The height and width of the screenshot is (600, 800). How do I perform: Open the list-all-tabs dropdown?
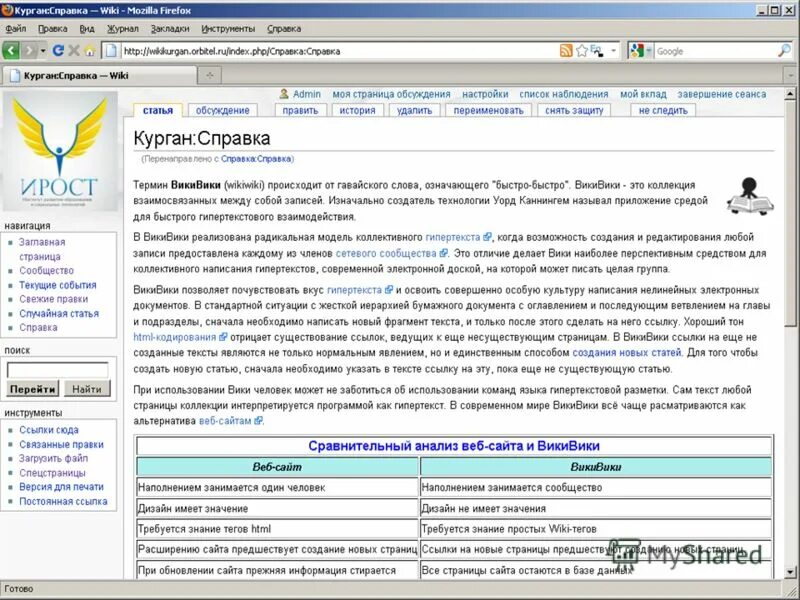791,76
